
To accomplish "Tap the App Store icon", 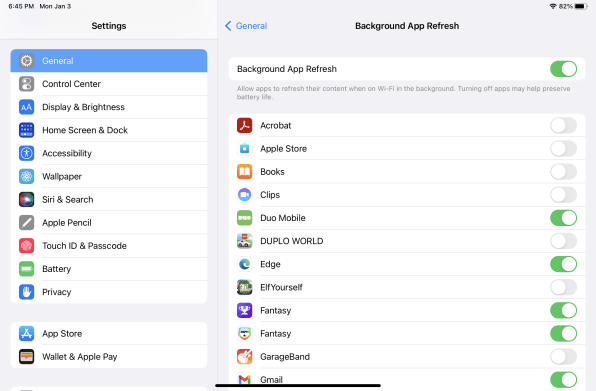I will pos(27,334).
